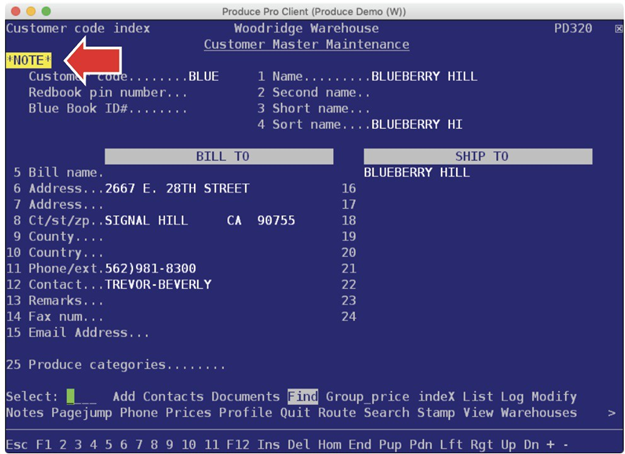Choose the Contacts menu command
The image size is (625, 454).
[x=173, y=396]
